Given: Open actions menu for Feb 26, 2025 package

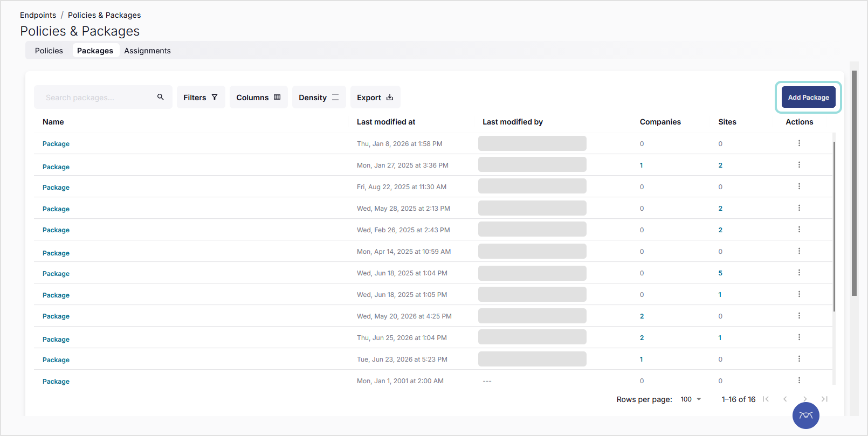Looking at the screenshot, I should [x=799, y=230].
